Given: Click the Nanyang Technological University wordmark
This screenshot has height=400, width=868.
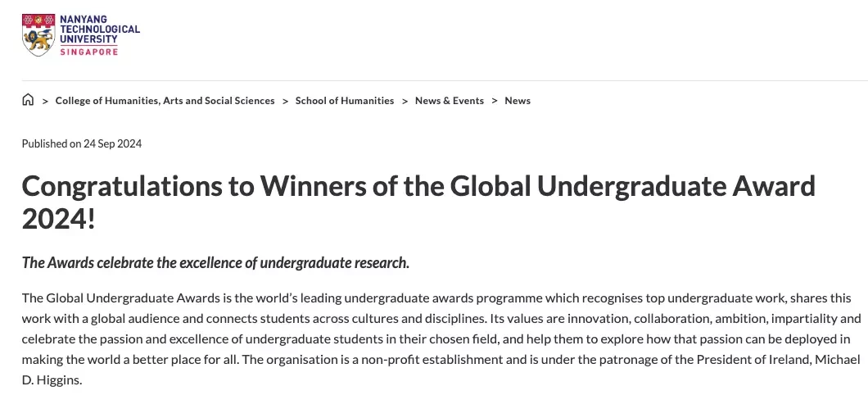Looking at the screenshot, I should pos(100,29).
